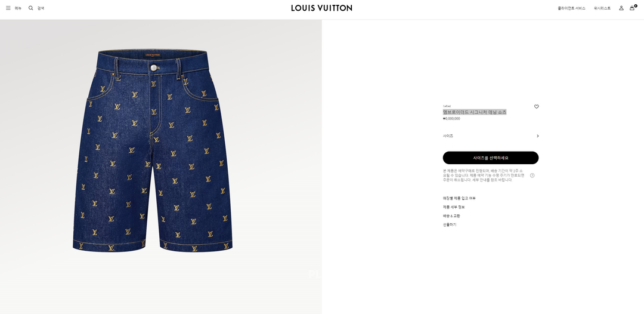Viewport: 644px width, 314px height.
Task: Click the search magnifier icon
Action: [31, 8]
